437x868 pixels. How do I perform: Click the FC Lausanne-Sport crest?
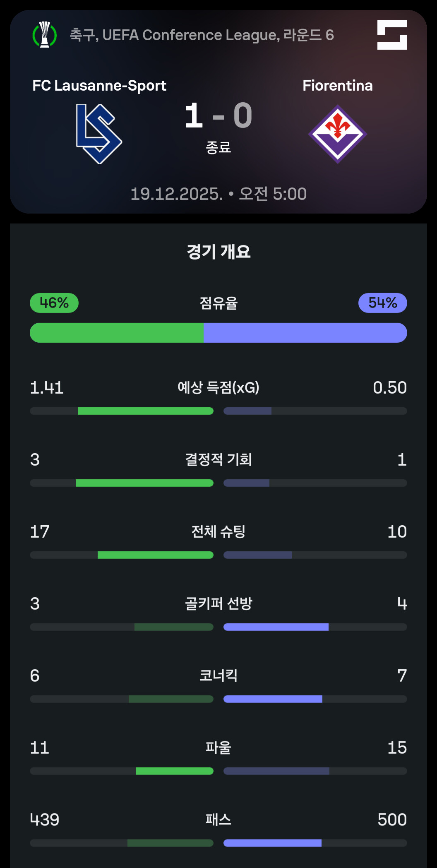pos(99,134)
